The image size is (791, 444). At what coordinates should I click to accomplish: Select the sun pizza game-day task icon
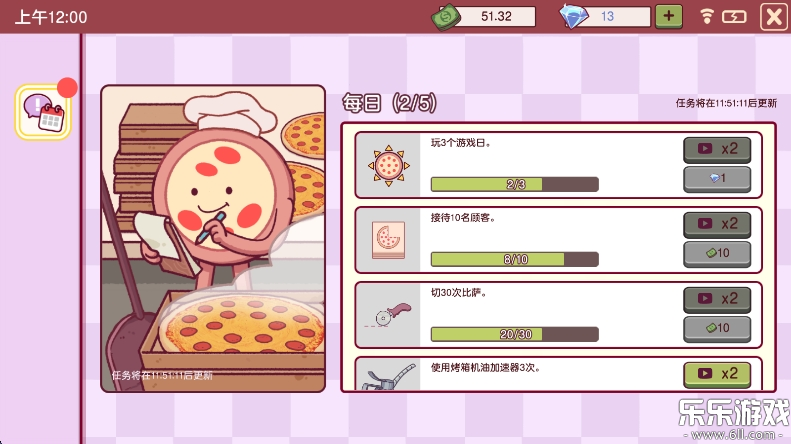tap(388, 165)
